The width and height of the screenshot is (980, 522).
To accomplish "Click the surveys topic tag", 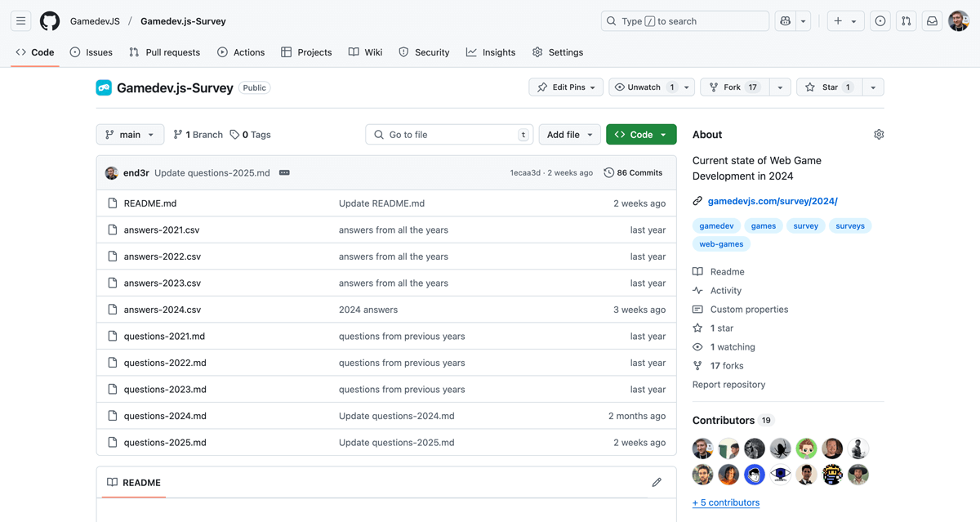I will pyautogui.click(x=850, y=226).
